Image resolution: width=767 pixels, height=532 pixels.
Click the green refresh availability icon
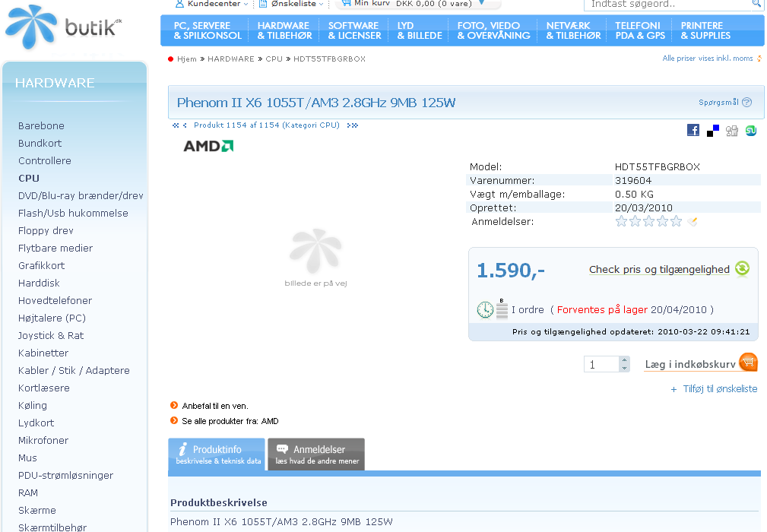coord(742,268)
